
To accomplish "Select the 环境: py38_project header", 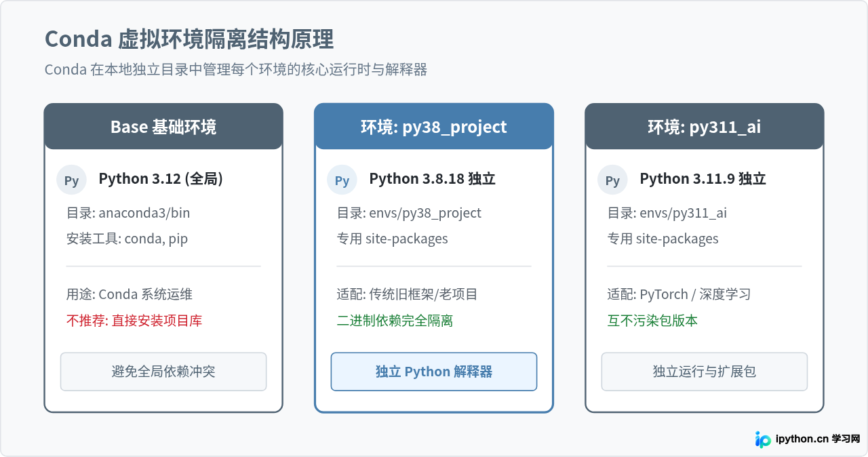I will pyautogui.click(x=434, y=127).
